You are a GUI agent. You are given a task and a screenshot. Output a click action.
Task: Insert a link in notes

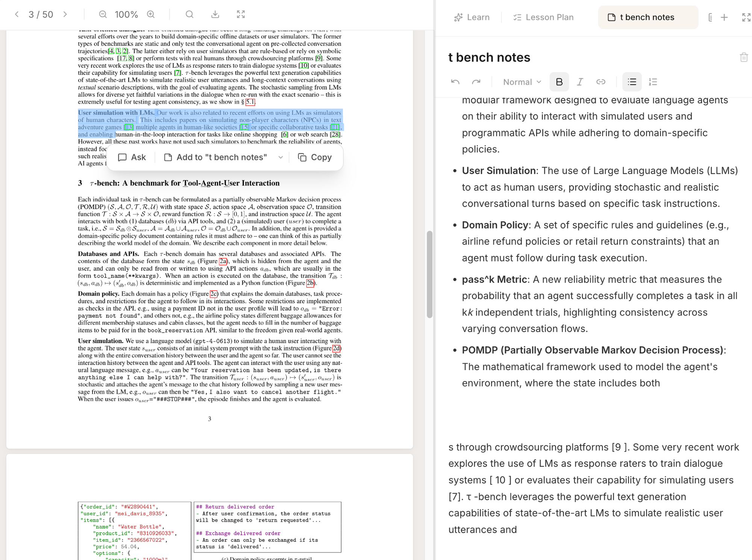(601, 82)
